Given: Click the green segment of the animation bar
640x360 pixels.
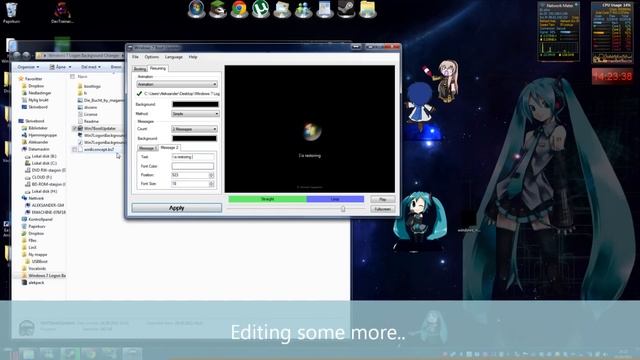Looking at the screenshot, I should click(267, 199).
